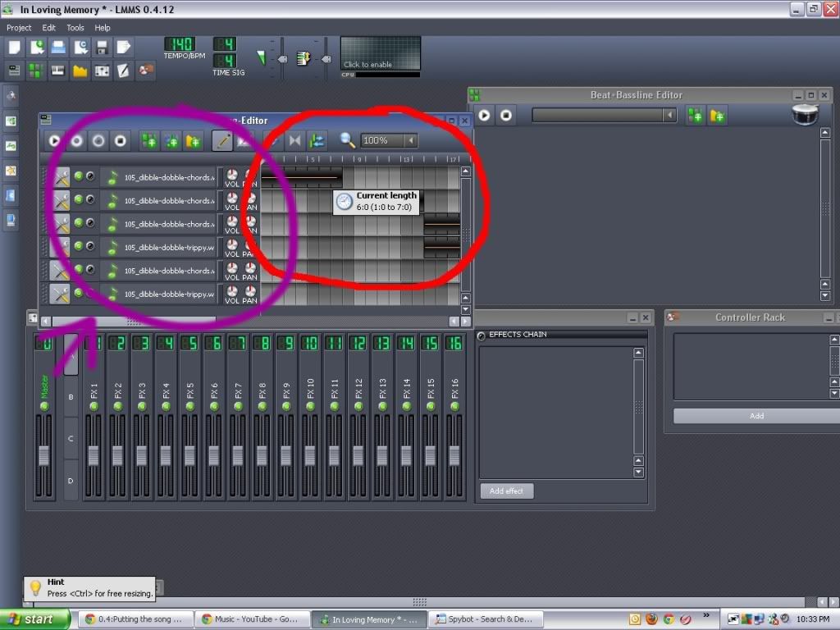Expand the Beat+Bassline pattern selector dropdown
The height and width of the screenshot is (630, 840).
tap(670, 116)
